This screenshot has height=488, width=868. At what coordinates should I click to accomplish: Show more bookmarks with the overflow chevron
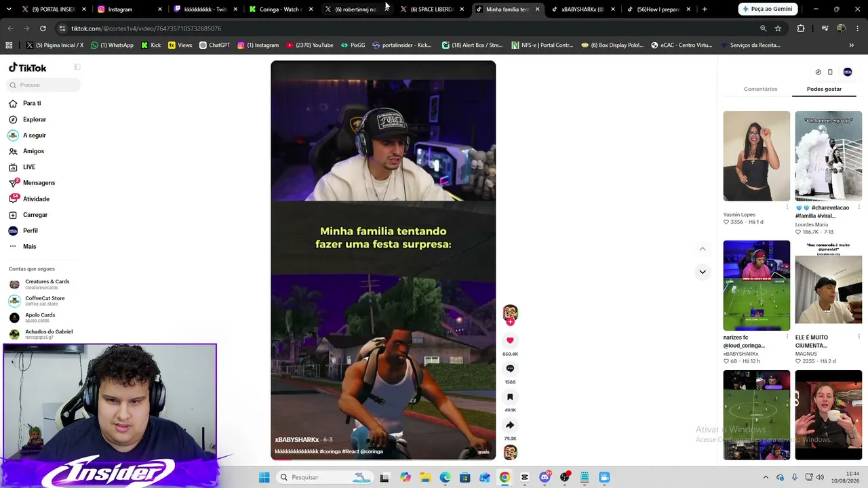[x=852, y=45]
